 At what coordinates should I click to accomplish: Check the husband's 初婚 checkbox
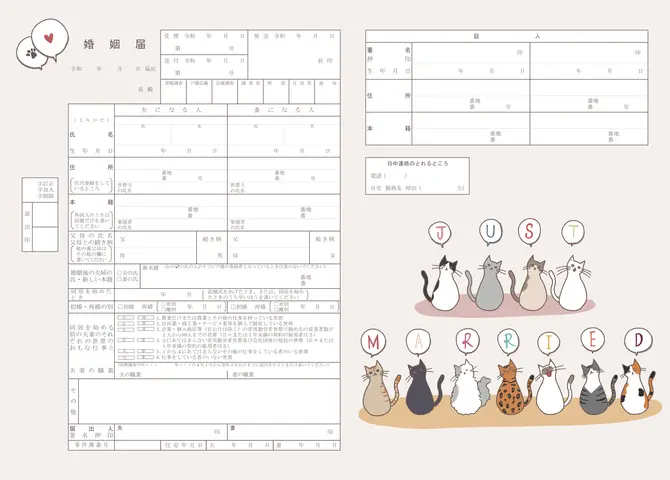pyautogui.click(x=120, y=306)
